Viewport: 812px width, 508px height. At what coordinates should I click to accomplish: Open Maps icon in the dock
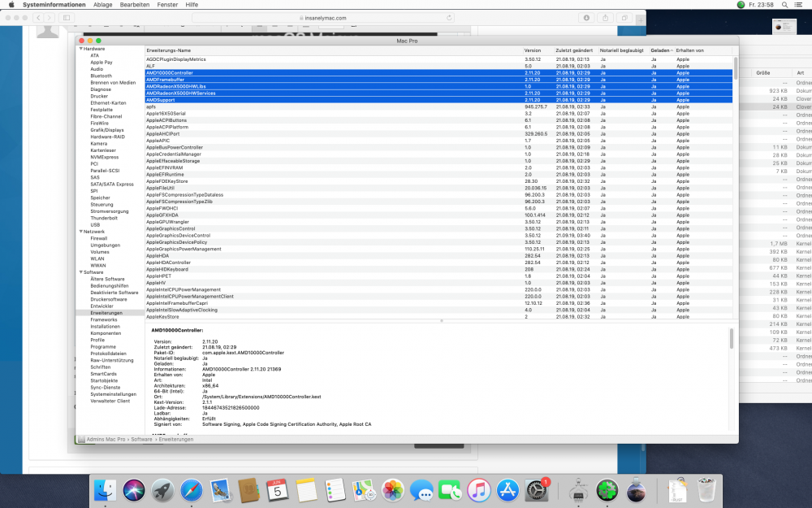pyautogui.click(x=364, y=490)
